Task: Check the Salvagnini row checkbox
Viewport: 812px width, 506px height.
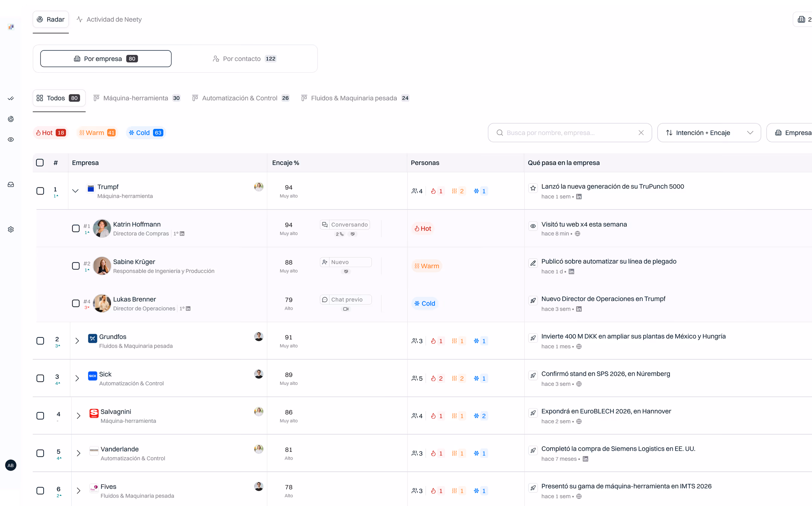Action: 40,416
